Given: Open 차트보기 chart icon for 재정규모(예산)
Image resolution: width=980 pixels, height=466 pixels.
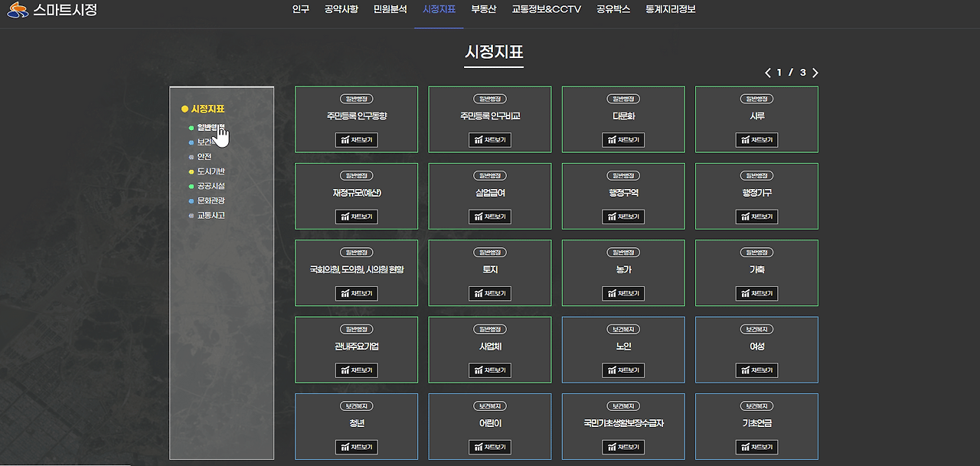Looking at the screenshot, I should (356, 217).
